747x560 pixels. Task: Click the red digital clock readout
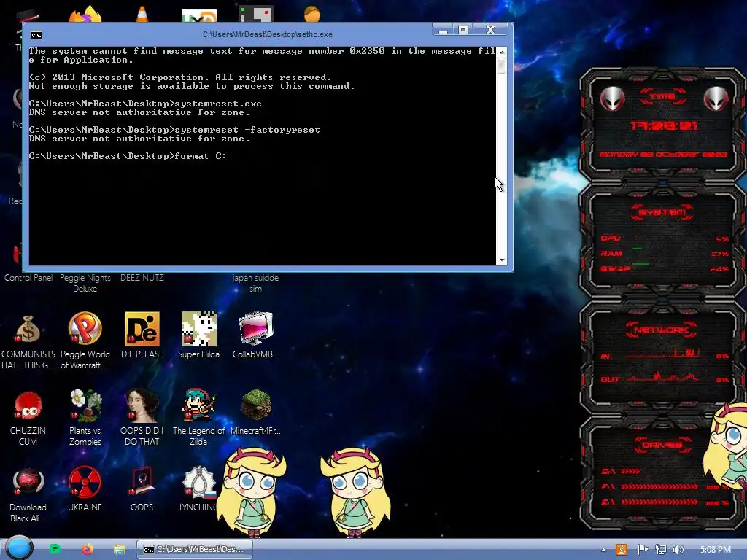664,125
